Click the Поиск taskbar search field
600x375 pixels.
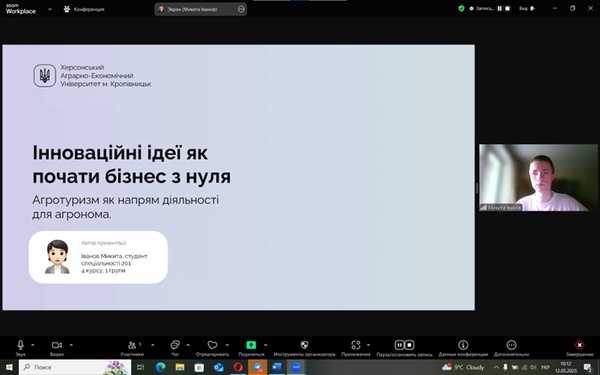(x=75, y=367)
